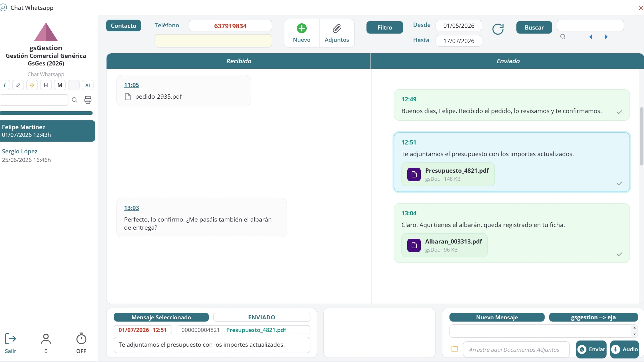Click the printer icon

point(88,100)
